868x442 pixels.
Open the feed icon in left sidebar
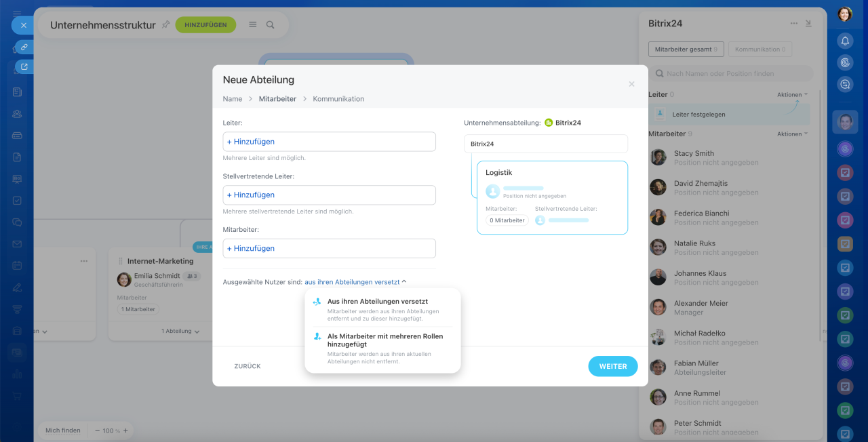[18, 92]
